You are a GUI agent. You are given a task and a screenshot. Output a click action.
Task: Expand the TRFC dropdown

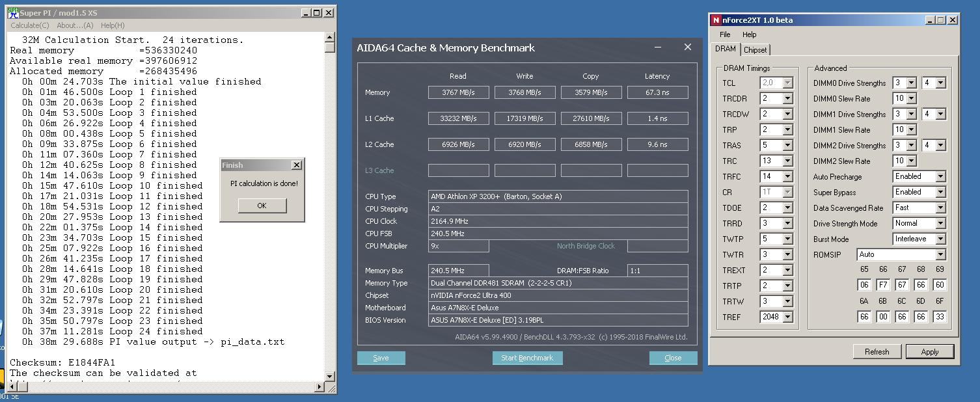[x=787, y=176]
